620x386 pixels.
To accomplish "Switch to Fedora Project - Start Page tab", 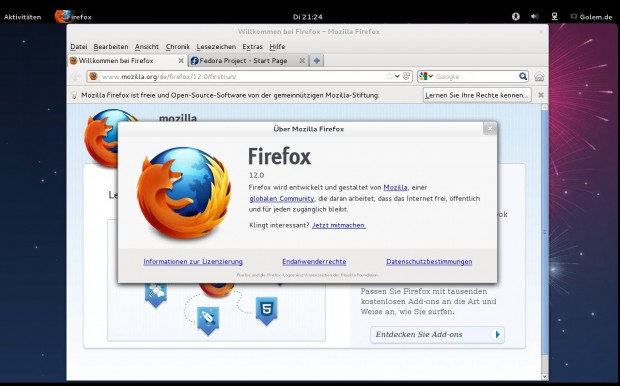I will pyautogui.click(x=248, y=61).
